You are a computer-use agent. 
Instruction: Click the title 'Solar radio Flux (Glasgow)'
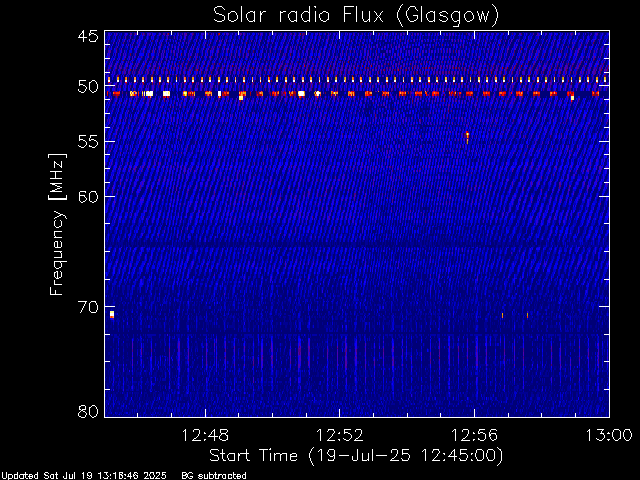356,16
